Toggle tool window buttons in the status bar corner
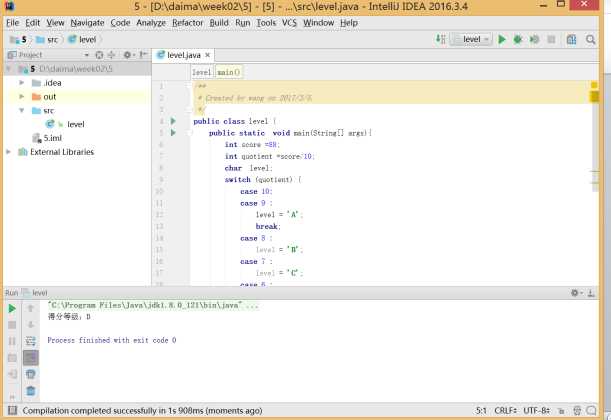This screenshot has width=611, height=420. tap(12, 410)
